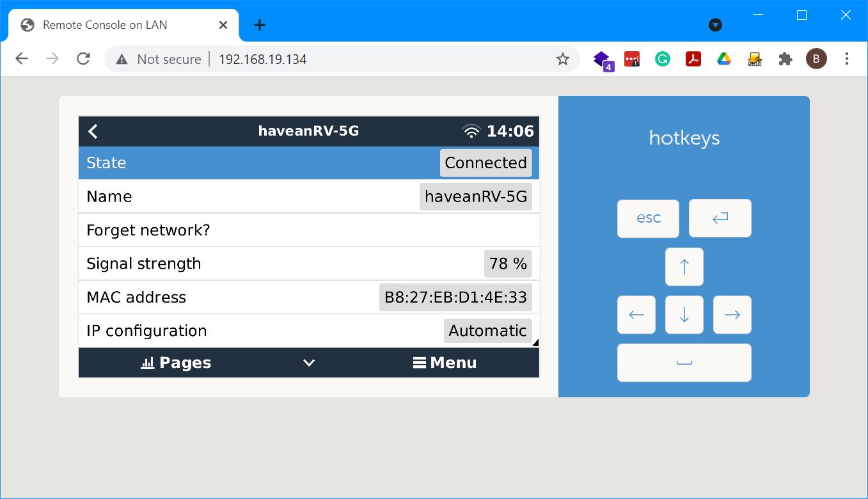868x499 pixels.
Task: Open the Google Drive extension
Action: click(724, 59)
